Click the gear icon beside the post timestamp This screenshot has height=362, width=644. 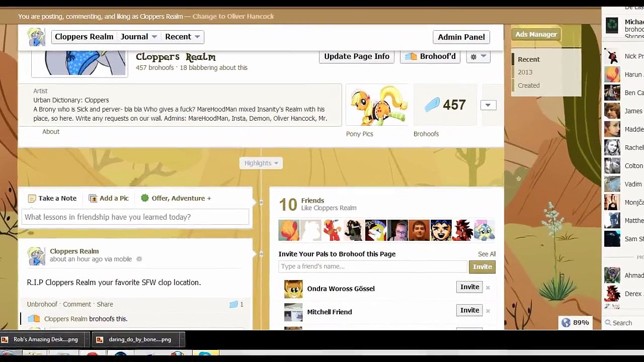(x=139, y=259)
